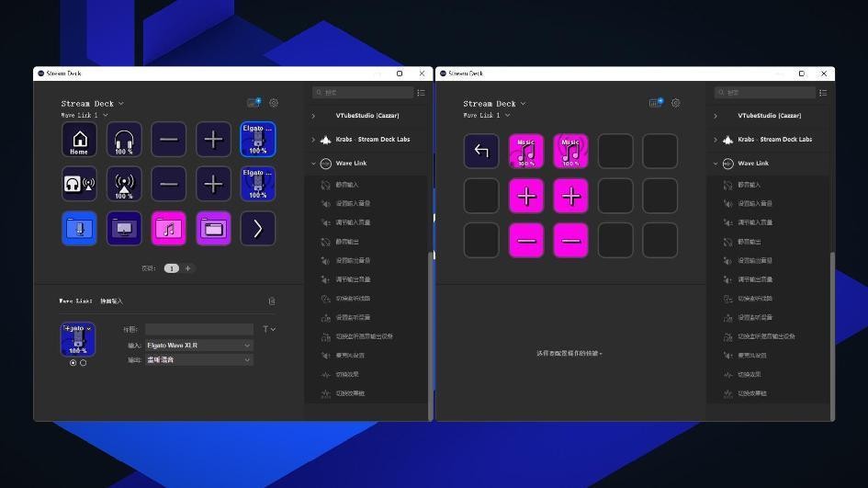Click the pink plus key below first Music key
The width and height of the screenshot is (868, 488).
526,196
